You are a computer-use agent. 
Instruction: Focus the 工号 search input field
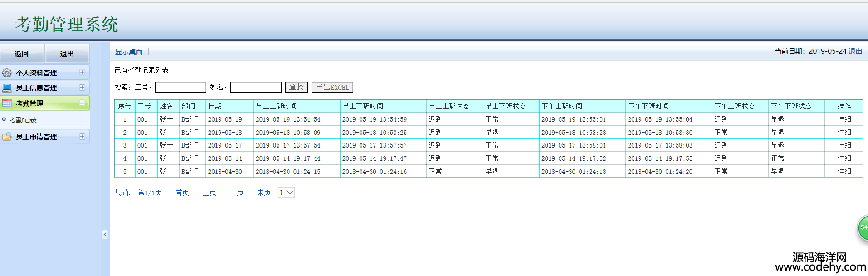pos(180,87)
